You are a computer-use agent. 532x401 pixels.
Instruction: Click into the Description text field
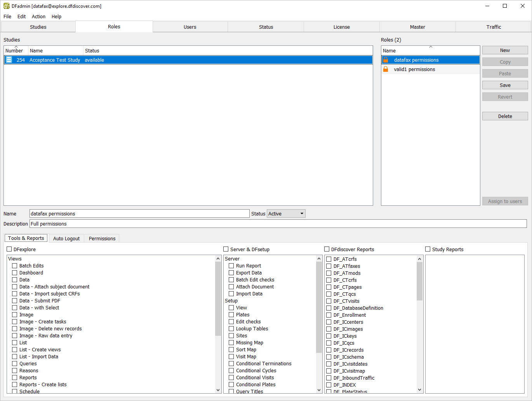point(278,224)
